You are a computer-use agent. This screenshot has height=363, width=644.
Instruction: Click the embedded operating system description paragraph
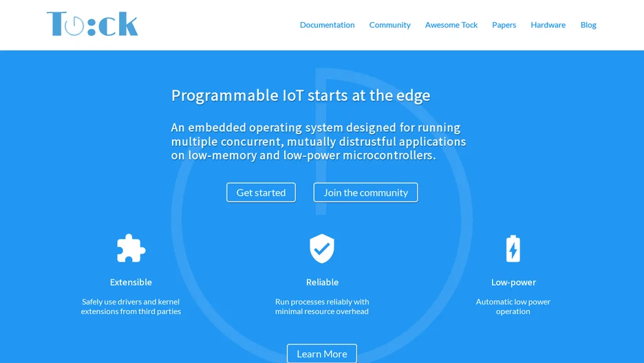(x=319, y=141)
